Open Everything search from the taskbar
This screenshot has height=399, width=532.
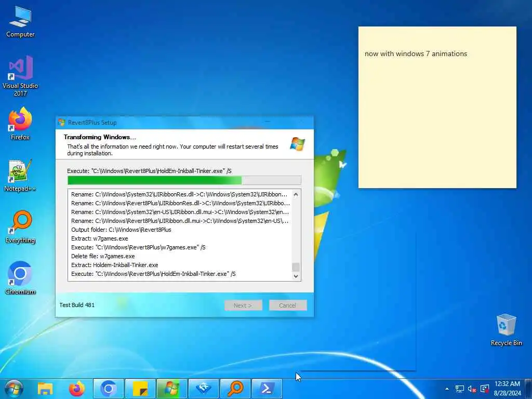pos(235,389)
